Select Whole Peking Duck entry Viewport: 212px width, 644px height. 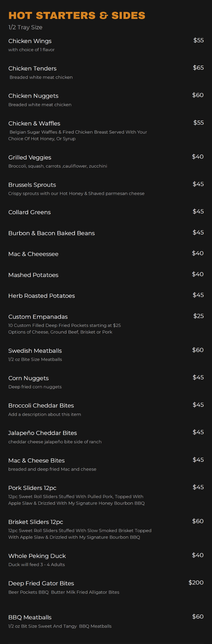[37, 556]
